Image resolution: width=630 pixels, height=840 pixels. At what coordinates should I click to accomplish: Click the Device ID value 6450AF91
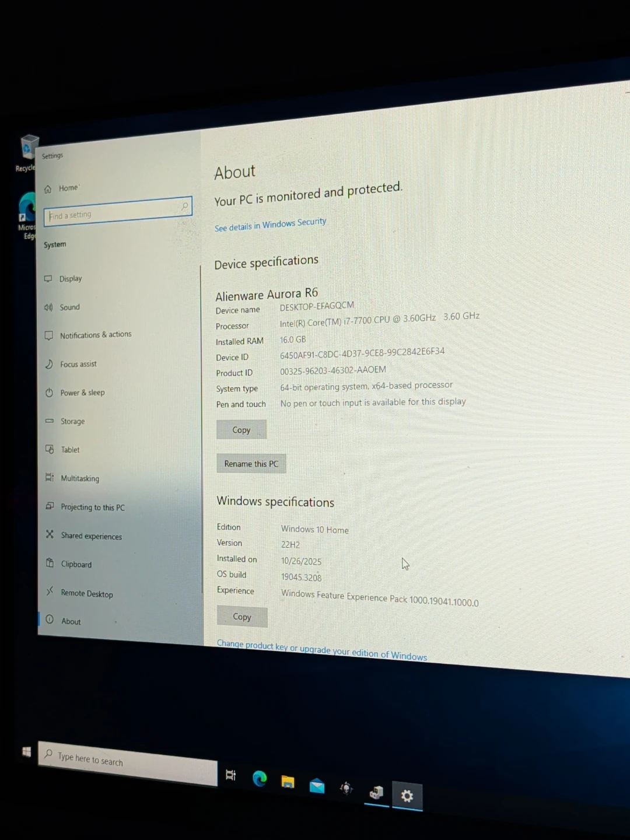(x=362, y=353)
